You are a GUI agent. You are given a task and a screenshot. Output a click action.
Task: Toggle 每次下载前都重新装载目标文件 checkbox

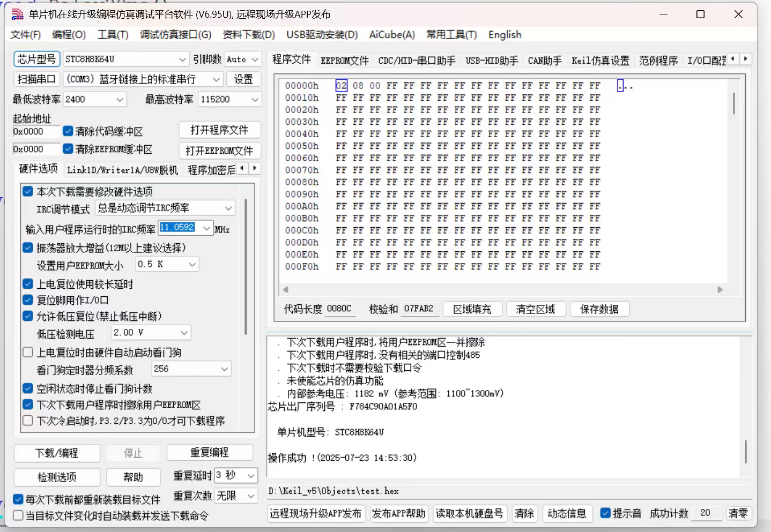pyautogui.click(x=18, y=499)
